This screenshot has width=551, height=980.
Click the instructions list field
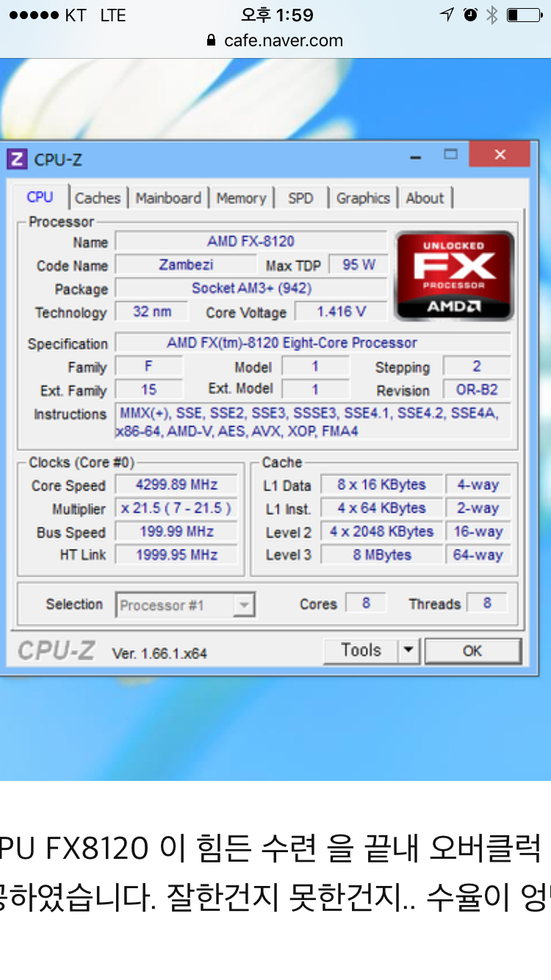click(x=313, y=422)
